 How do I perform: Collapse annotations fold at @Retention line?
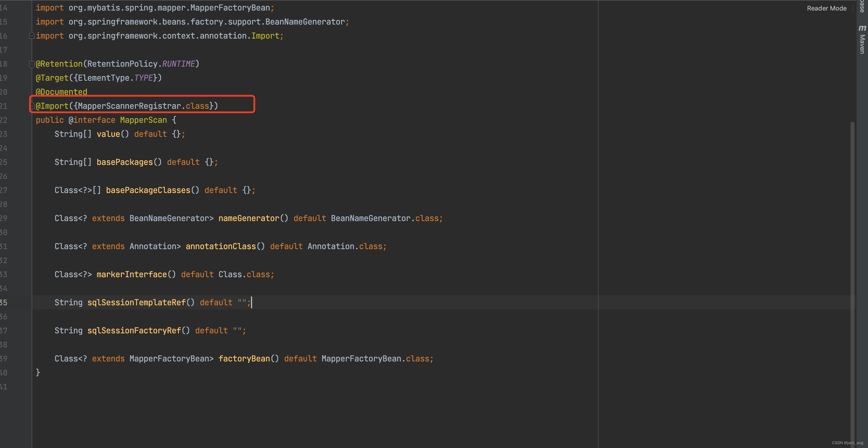click(32, 64)
